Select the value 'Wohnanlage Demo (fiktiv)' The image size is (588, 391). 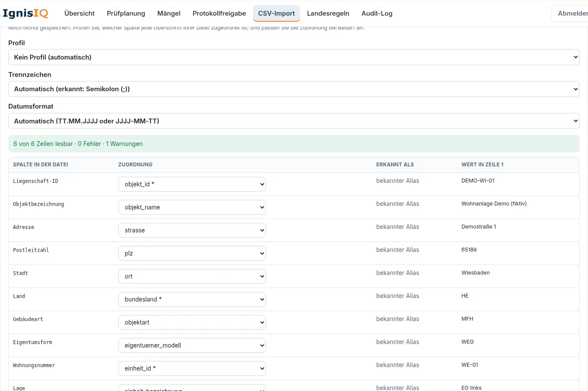(494, 204)
